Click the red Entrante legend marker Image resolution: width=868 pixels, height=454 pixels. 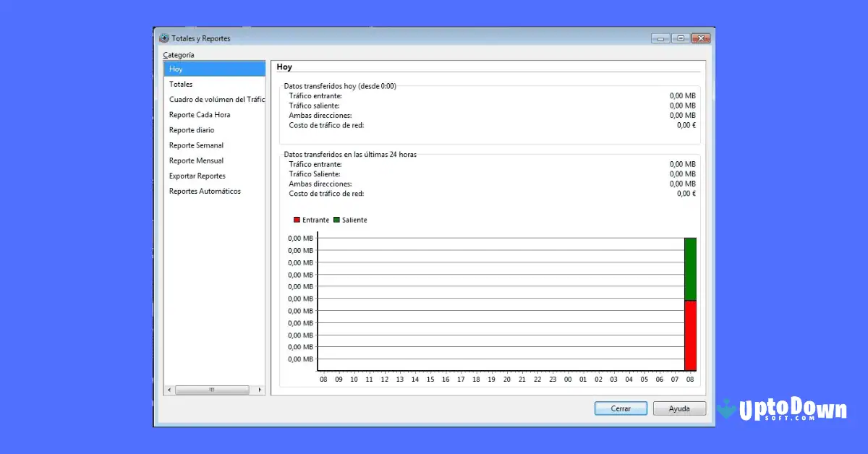tap(296, 219)
